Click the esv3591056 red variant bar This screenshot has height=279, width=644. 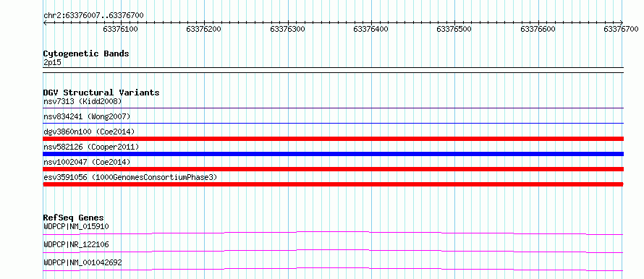[x=333, y=184]
